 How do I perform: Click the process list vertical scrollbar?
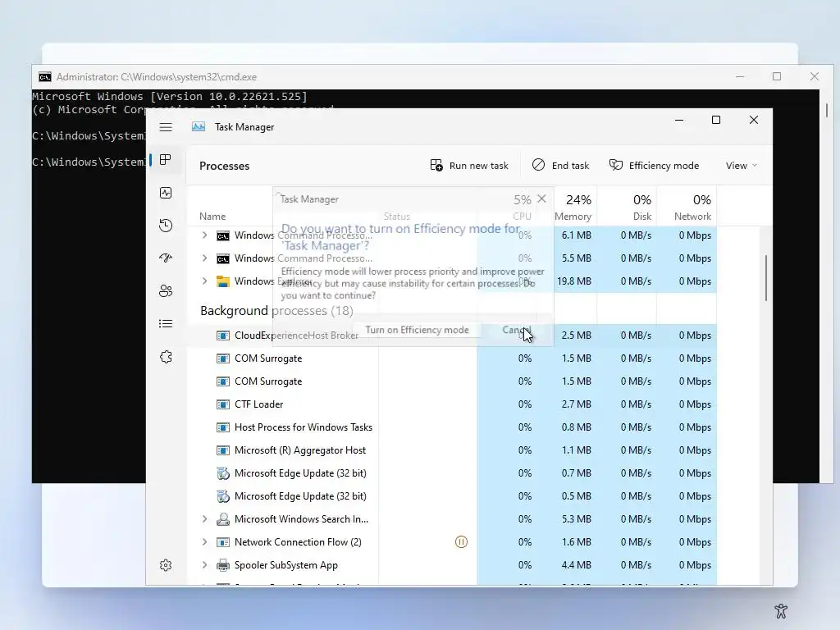click(x=765, y=277)
